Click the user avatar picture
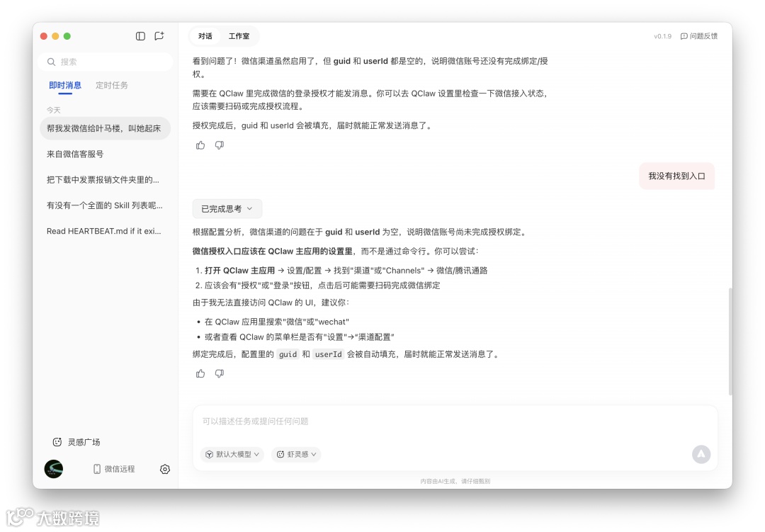 (x=54, y=469)
